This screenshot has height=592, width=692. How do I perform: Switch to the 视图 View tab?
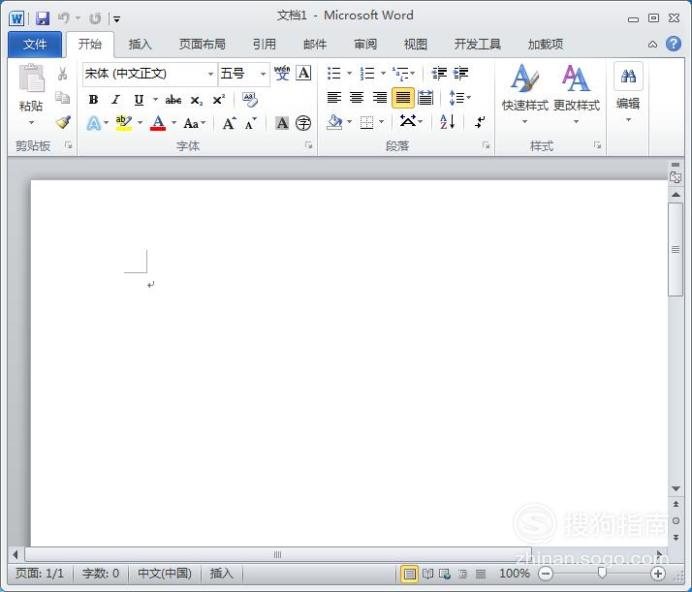coord(415,44)
